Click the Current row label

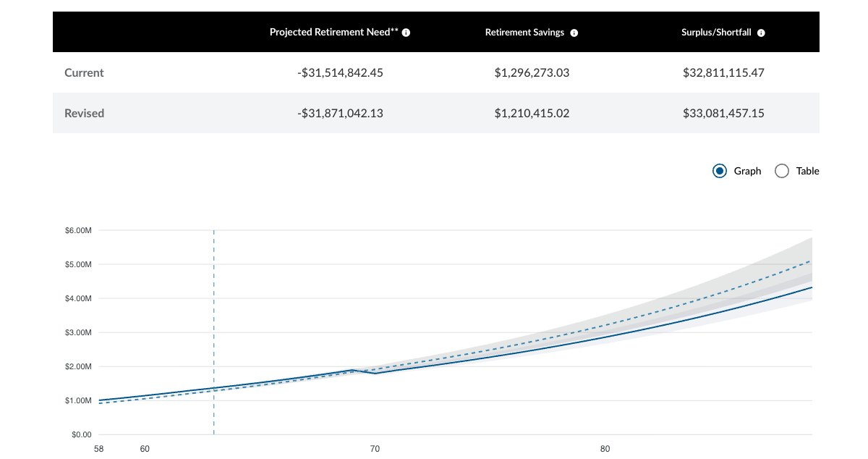[x=84, y=72]
